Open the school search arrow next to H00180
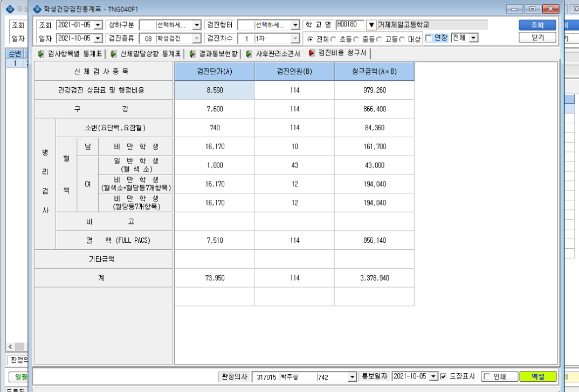The image size is (579, 392). pyautogui.click(x=371, y=25)
